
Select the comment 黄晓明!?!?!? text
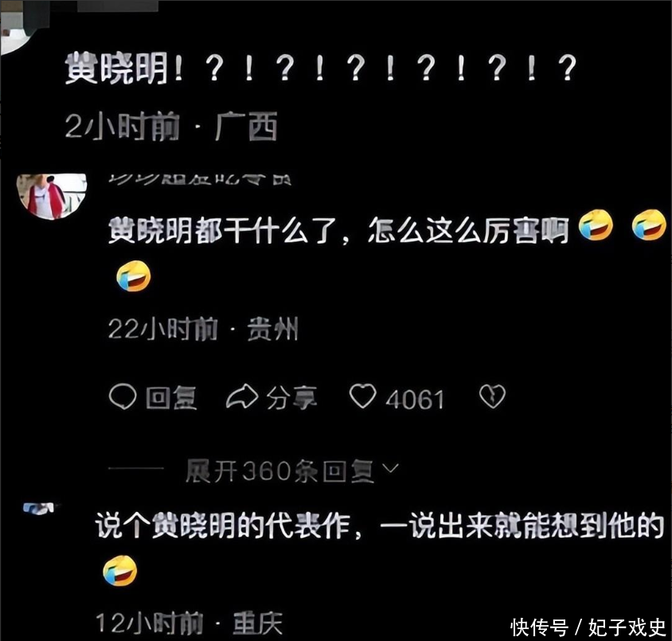point(321,68)
